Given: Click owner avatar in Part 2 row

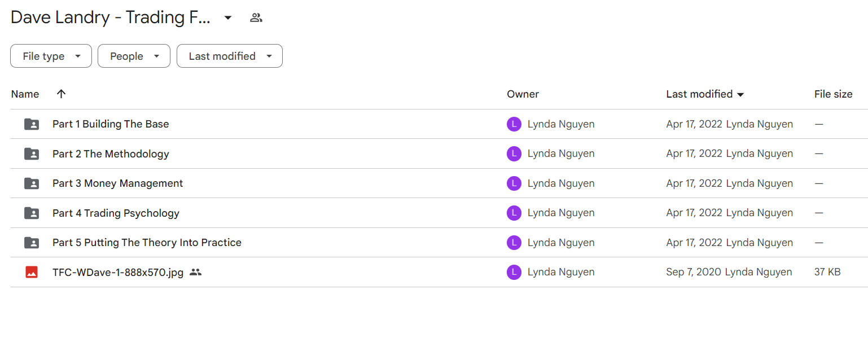Looking at the screenshot, I should click(x=514, y=154).
